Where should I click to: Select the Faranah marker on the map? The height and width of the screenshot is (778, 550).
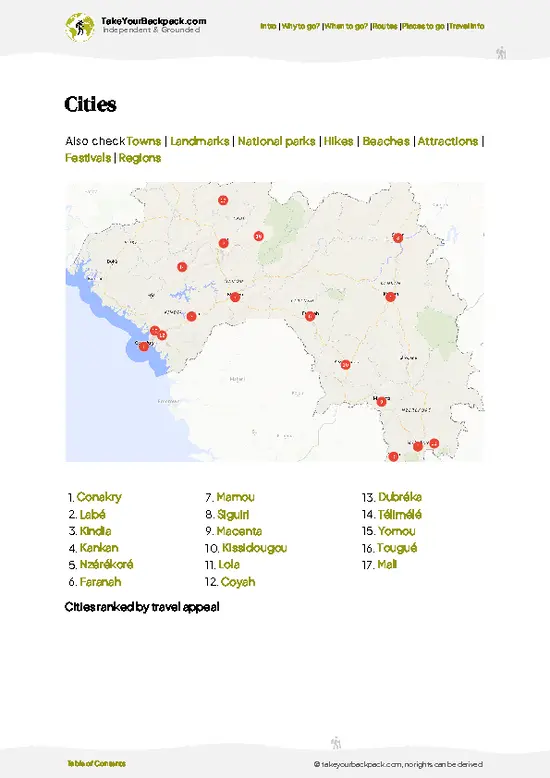pos(310,316)
